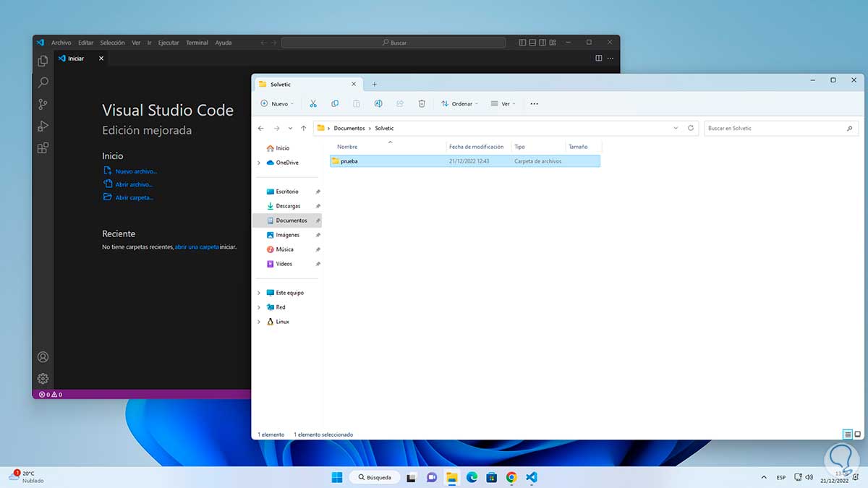
Task: Open Google Chrome from the taskbar
Action: click(x=511, y=477)
